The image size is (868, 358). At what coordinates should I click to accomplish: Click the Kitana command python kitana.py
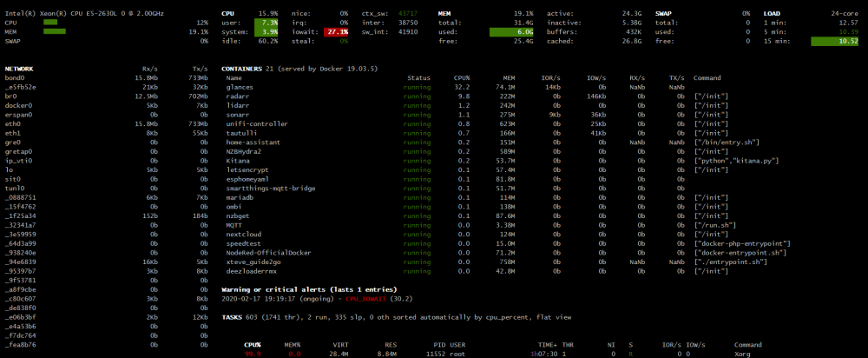click(736, 161)
